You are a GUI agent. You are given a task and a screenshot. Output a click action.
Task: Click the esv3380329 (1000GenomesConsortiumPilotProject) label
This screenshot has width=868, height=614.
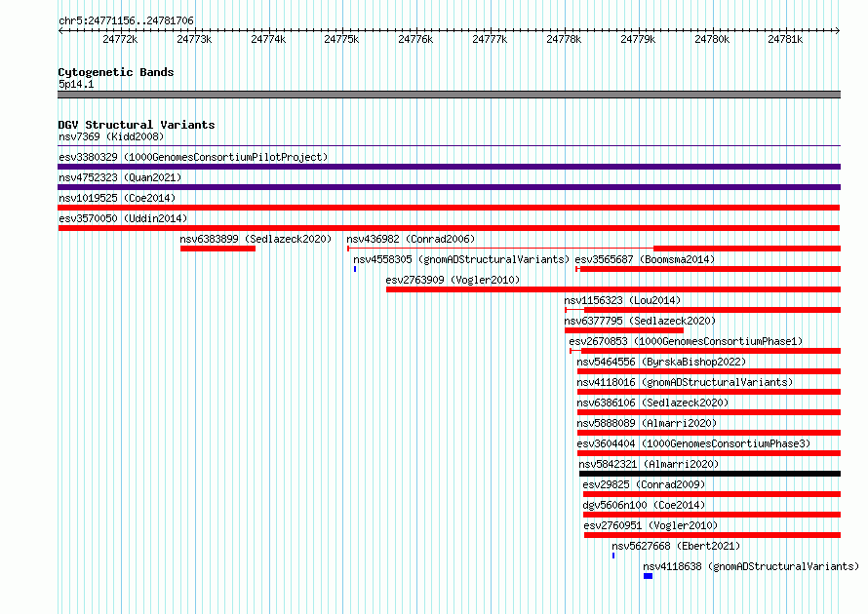coord(193,157)
